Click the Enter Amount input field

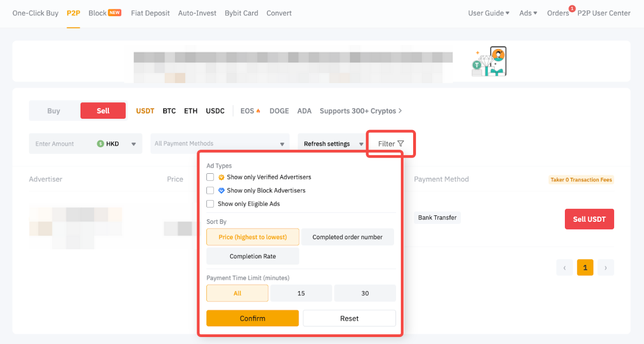61,144
